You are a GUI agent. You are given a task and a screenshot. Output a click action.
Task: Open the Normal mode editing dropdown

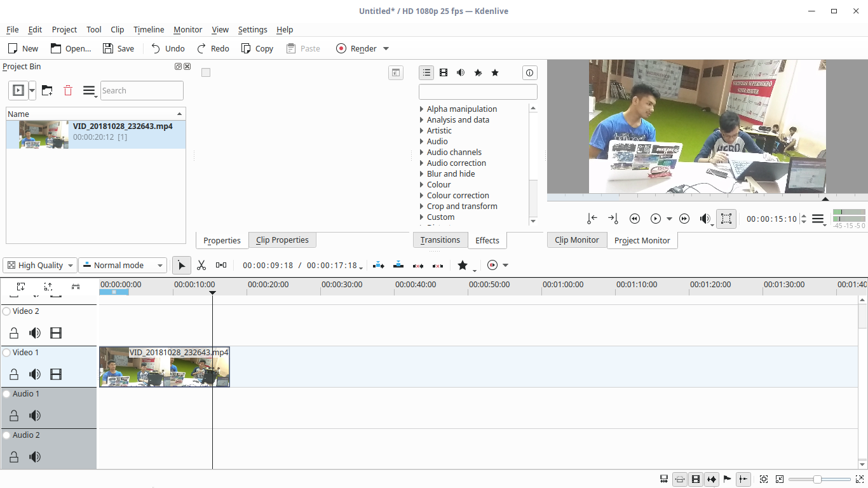coord(122,265)
